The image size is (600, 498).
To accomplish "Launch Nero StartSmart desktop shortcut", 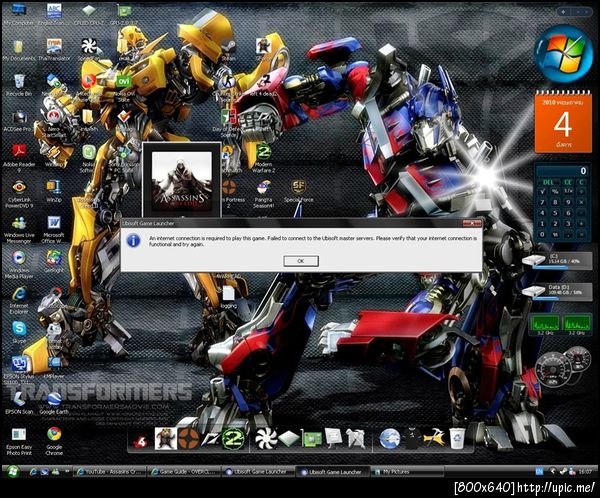I will (x=54, y=122).
